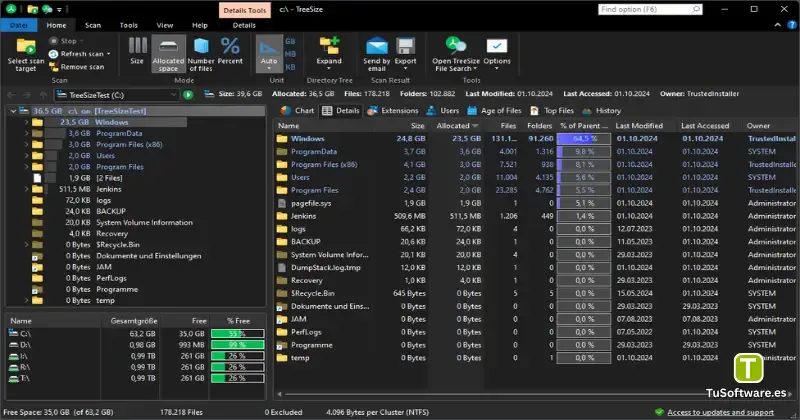
Task: Open the Options tool
Action: click(x=497, y=53)
